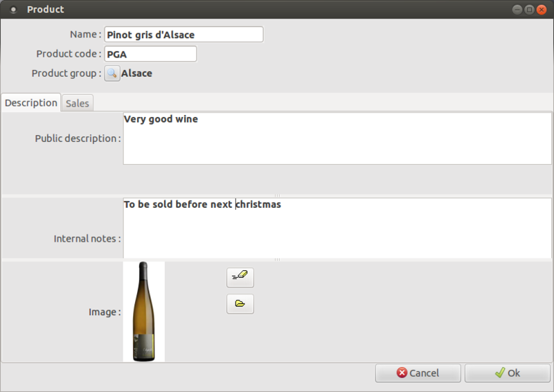Click the Alsace product group value

pos(136,73)
